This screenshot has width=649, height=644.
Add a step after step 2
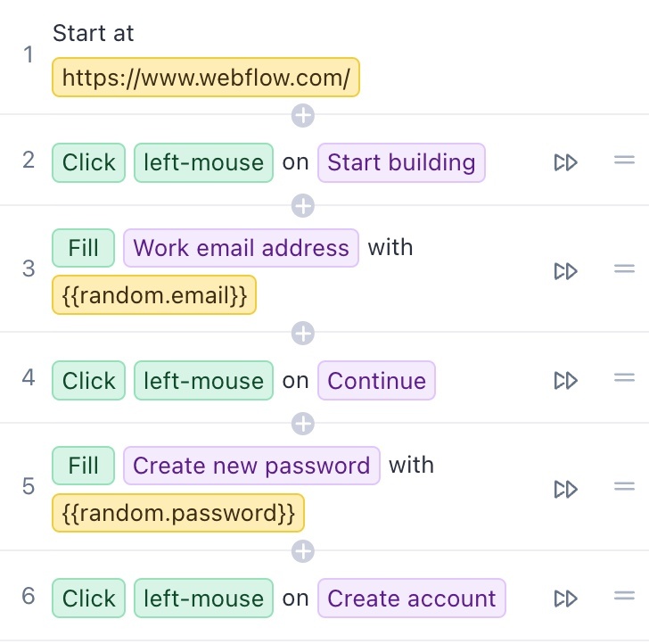click(x=303, y=206)
